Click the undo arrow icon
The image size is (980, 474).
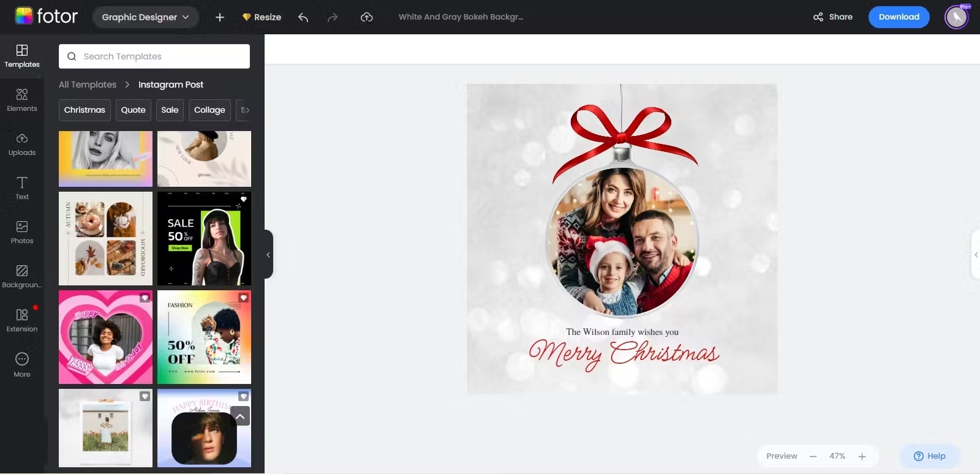(x=303, y=17)
